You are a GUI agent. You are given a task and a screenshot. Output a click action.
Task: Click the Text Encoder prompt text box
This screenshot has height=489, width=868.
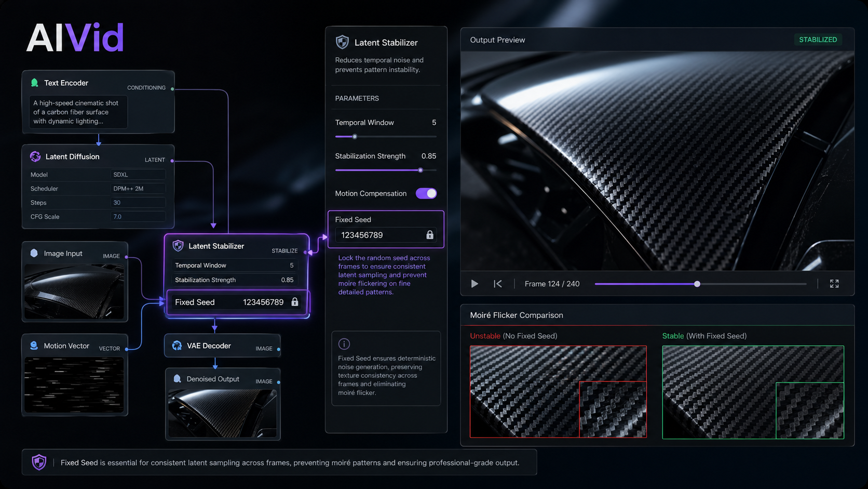coord(78,112)
